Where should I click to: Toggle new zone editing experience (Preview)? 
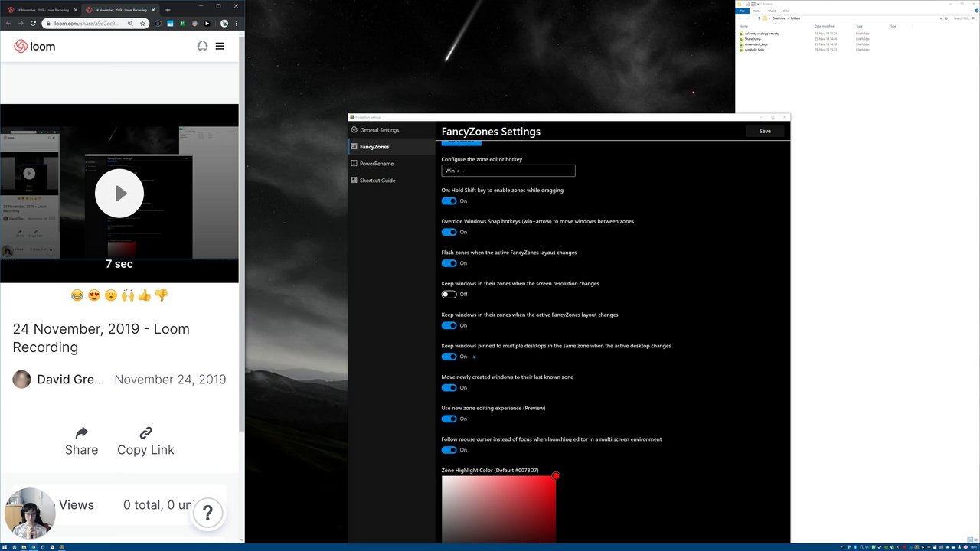(x=449, y=419)
